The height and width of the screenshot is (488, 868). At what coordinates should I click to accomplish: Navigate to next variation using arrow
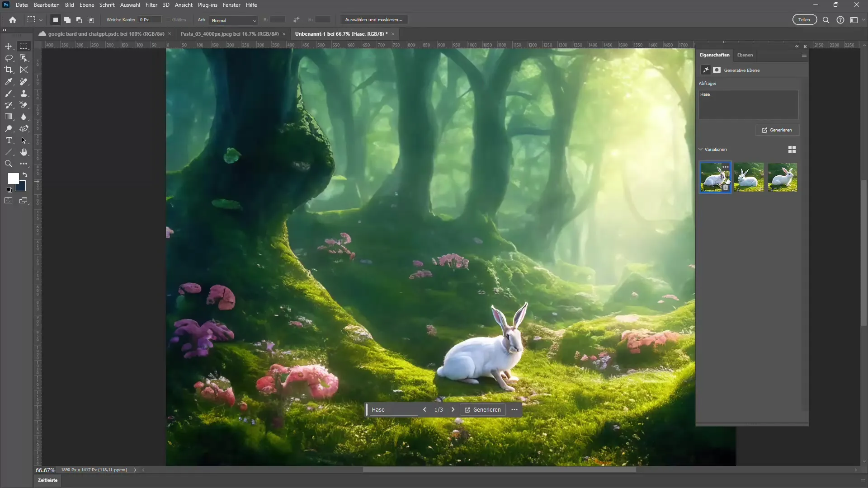click(x=453, y=409)
